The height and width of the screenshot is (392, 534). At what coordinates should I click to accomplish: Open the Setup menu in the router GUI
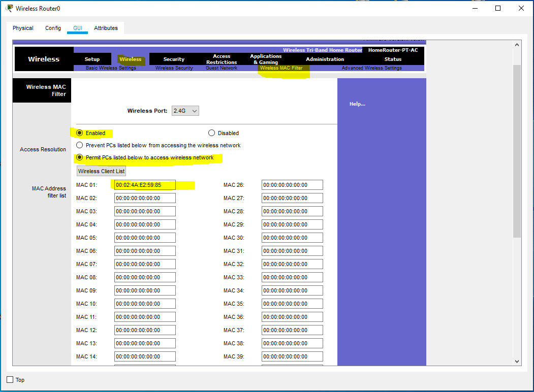[x=92, y=59]
